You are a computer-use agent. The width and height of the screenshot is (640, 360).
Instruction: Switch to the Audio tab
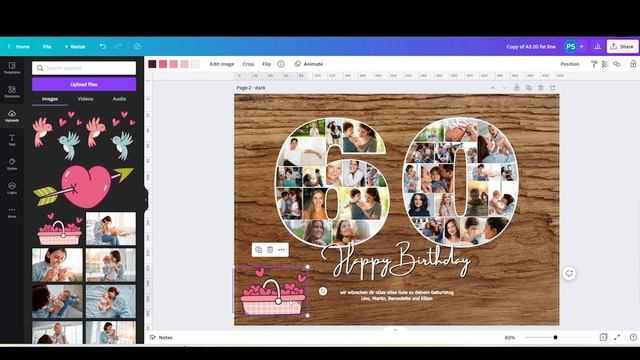pos(119,99)
